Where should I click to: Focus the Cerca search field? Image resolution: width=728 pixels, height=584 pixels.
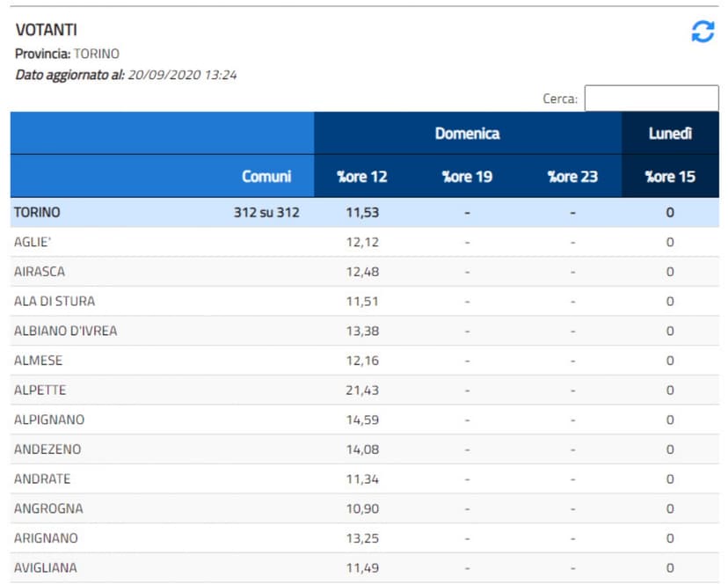pos(651,99)
